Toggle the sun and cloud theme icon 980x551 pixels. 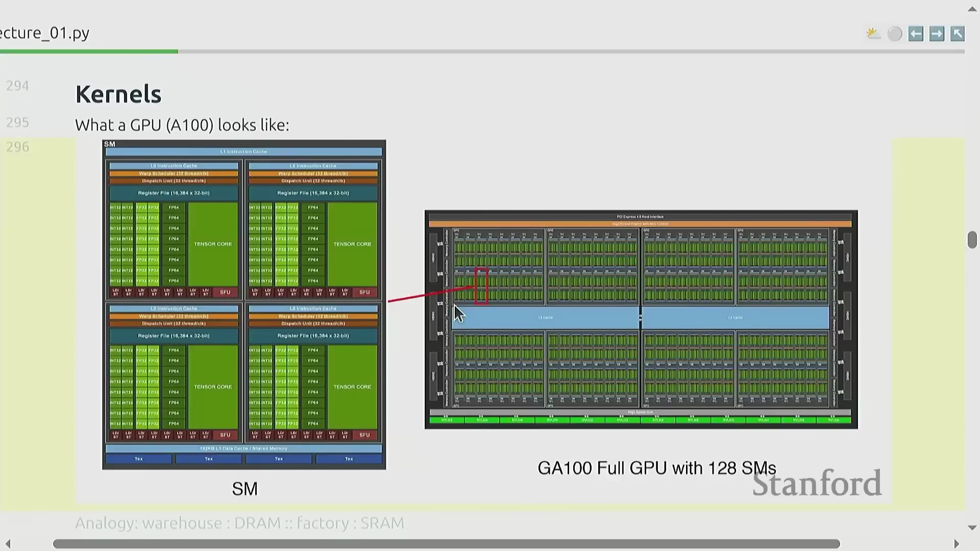873,34
